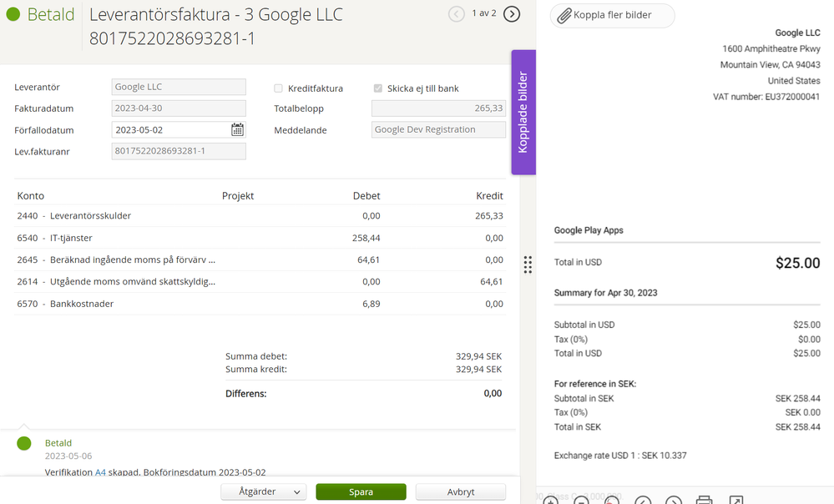Image resolution: width=834 pixels, height=504 pixels.
Task: Toggle the Skicka ej till bank checkbox
Action: (x=378, y=88)
